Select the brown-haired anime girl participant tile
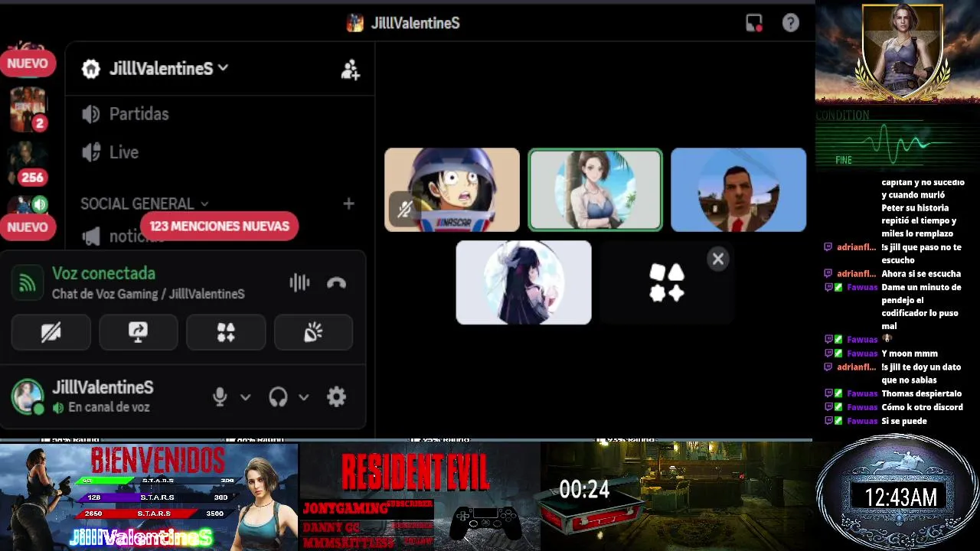Viewport: 980px width, 551px height. tap(595, 190)
